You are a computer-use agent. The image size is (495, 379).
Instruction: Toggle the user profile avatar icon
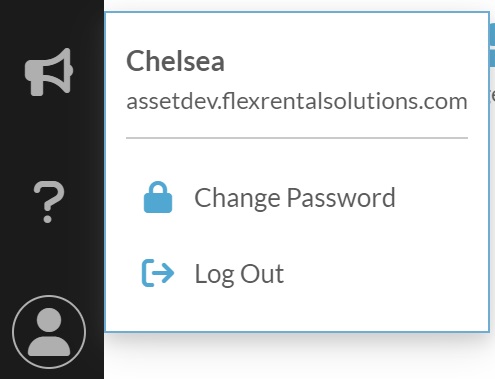(x=49, y=332)
